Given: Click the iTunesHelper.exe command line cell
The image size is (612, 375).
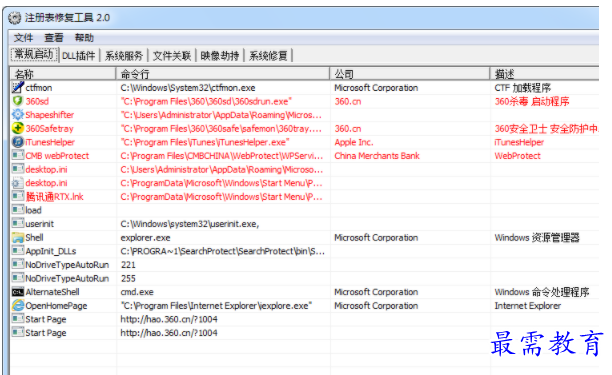Looking at the screenshot, I should pyautogui.click(x=205, y=142).
